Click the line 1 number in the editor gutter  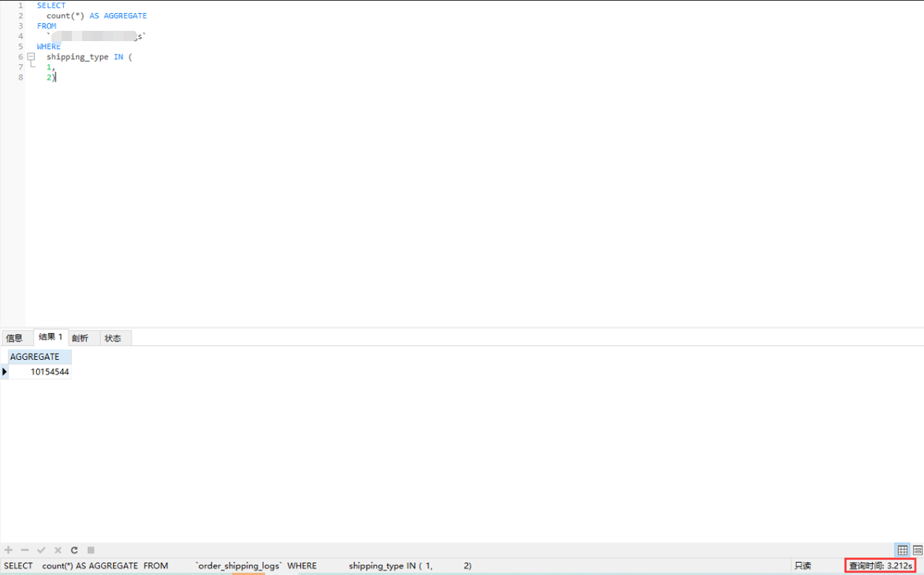[21, 5]
